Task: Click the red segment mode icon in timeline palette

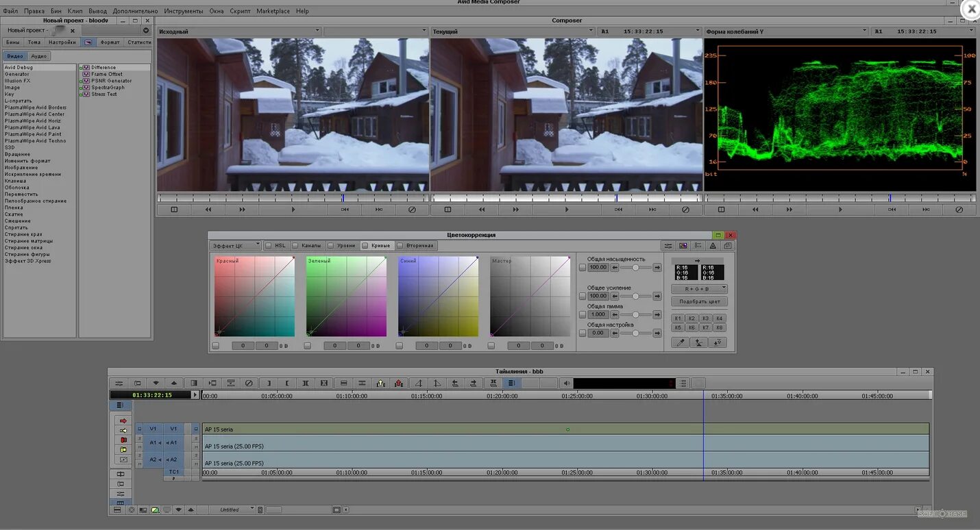Action: (x=123, y=440)
